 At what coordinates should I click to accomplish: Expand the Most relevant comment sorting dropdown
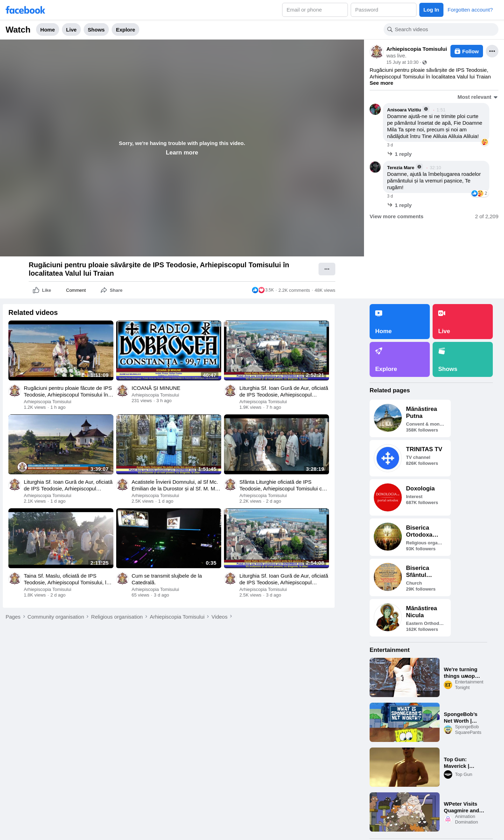[477, 97]
